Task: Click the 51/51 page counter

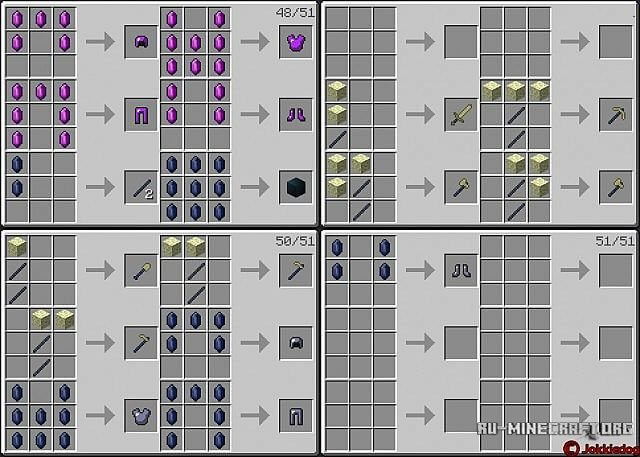Action: pyautogui.click(x=615, y=241)
